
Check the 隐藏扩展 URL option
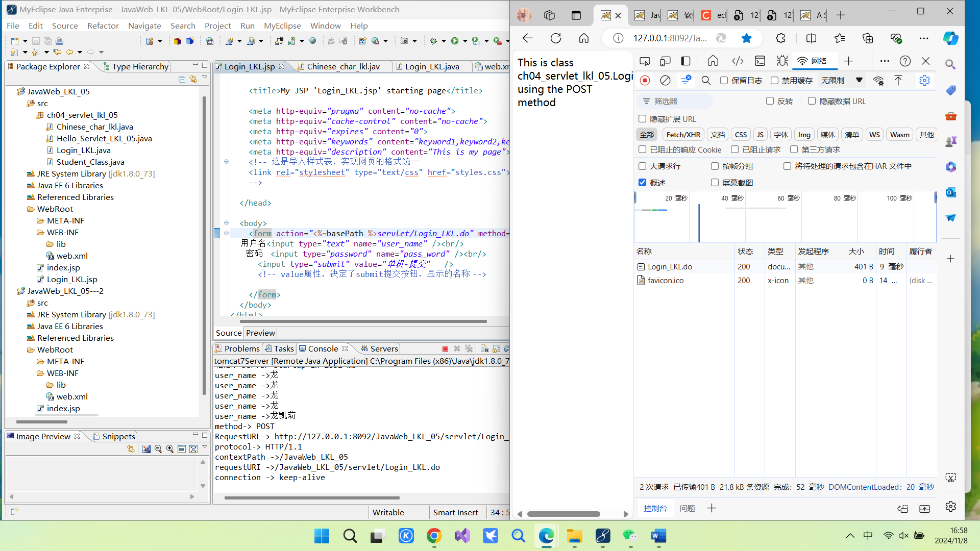[x=643, y=119]
